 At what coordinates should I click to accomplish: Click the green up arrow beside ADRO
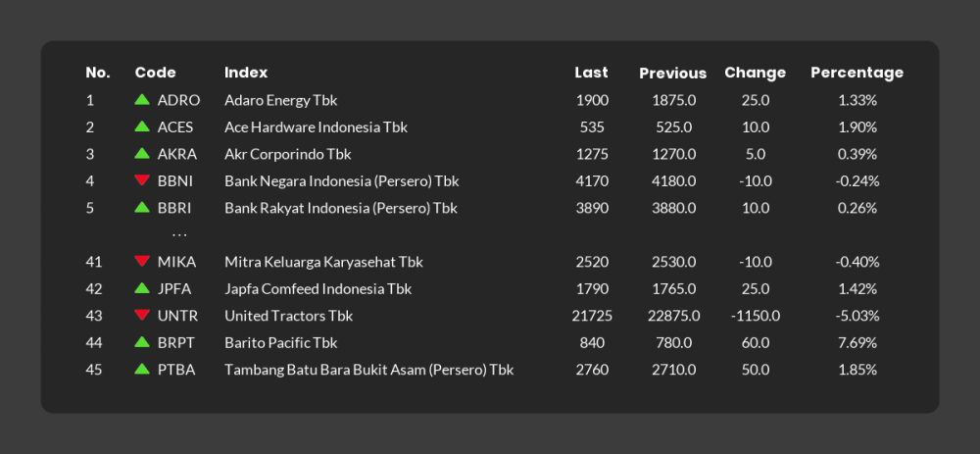tap(142, 99)
